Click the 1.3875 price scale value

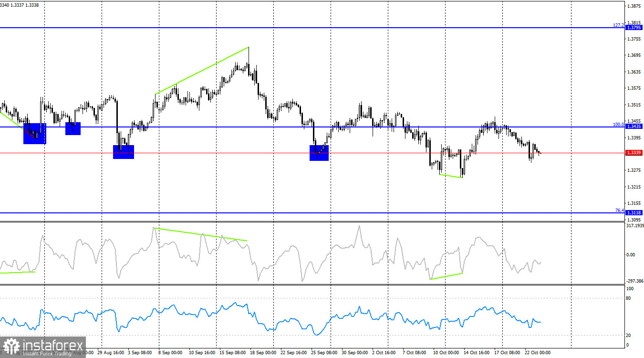(x=634, y=6)
